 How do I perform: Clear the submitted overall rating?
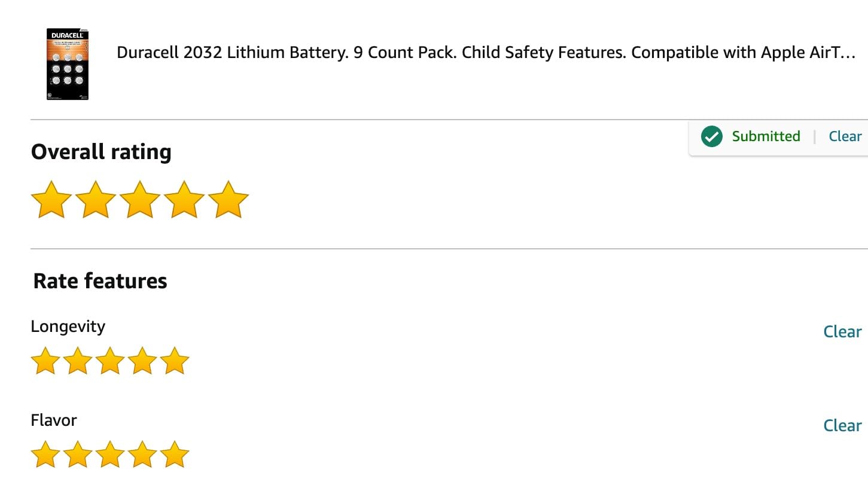(x=845, y=136)
